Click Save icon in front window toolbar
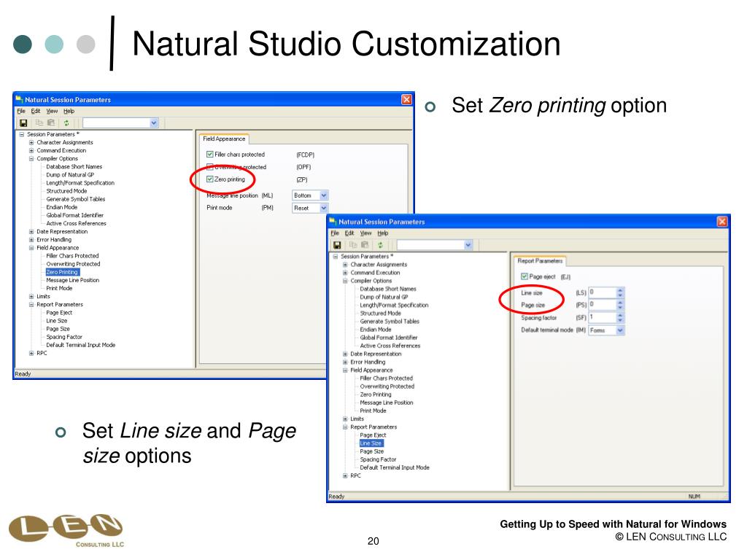 coord(337,245)
